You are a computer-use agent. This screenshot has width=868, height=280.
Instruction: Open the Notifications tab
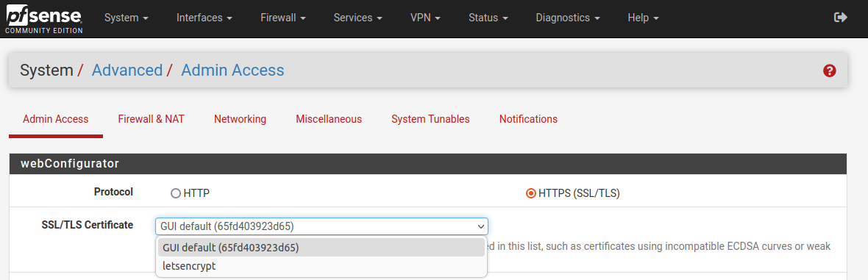528,119
